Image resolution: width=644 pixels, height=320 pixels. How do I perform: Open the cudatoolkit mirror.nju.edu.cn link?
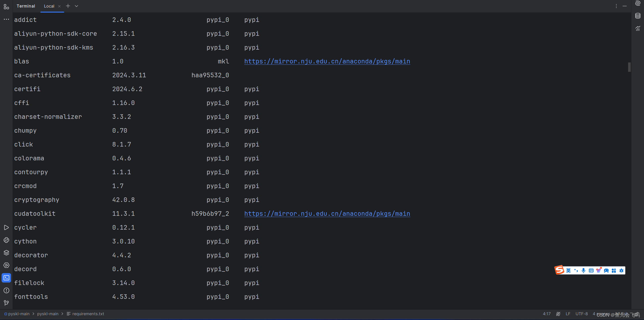327,214
